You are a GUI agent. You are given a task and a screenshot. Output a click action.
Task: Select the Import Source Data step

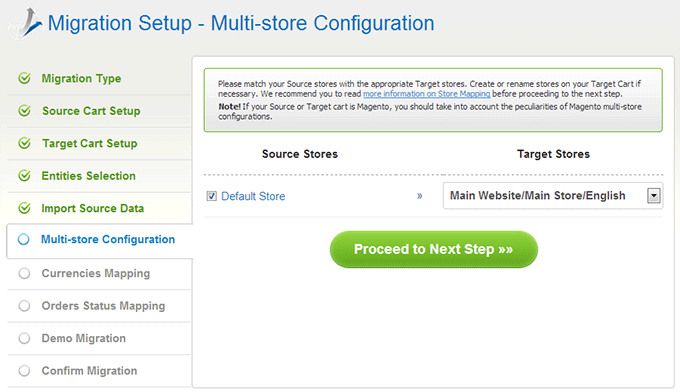click(92, 209)
